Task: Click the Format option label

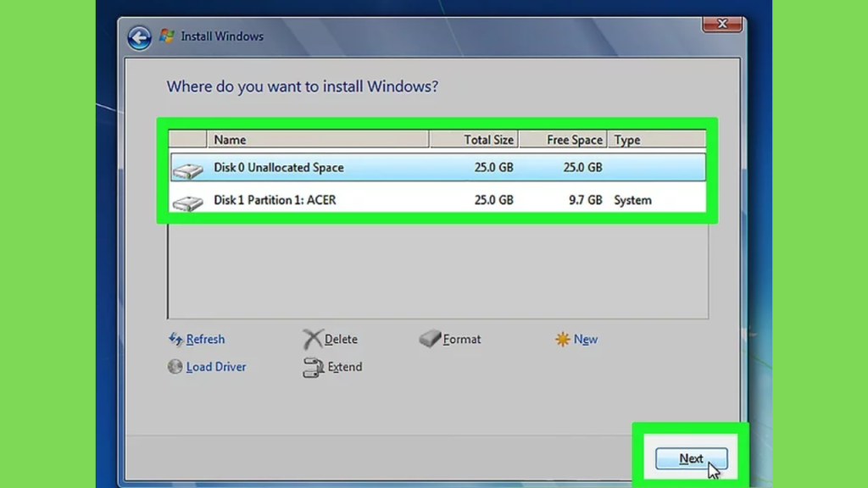Action: (462, 339)
